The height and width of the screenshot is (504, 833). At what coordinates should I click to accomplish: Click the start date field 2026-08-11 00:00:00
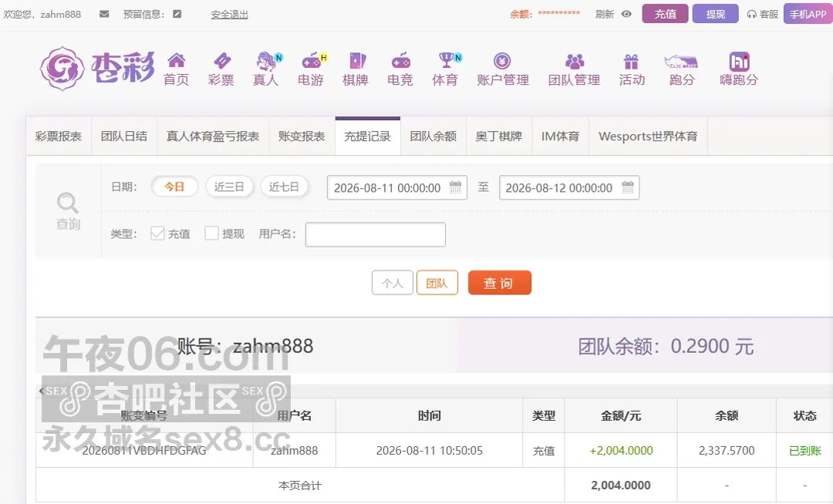click(397, 188)
